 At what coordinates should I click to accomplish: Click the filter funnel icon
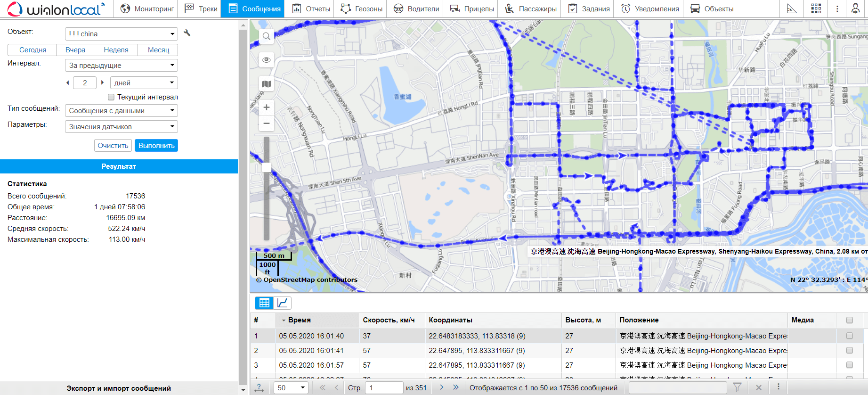pyautogui.click(x=737, y=387)
